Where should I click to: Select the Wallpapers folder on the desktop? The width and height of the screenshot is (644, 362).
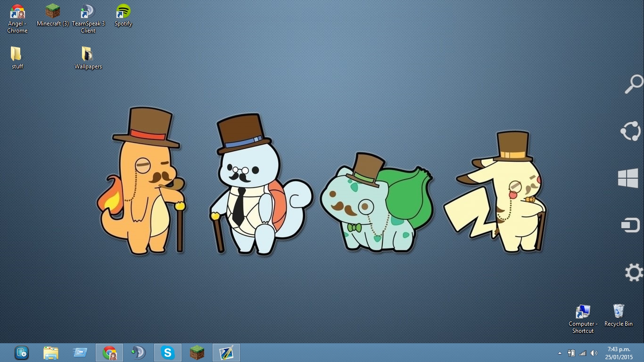pyautogui.click(x=88, y=58)
